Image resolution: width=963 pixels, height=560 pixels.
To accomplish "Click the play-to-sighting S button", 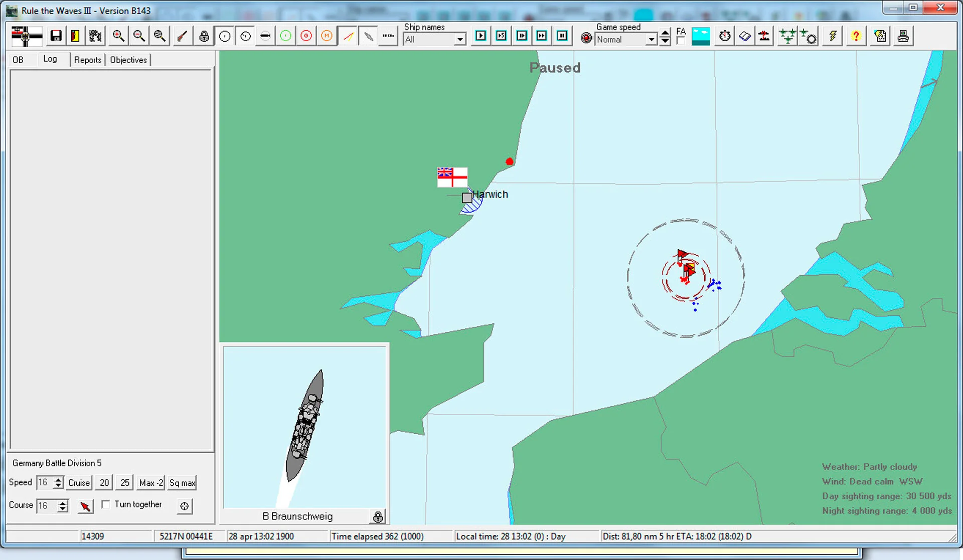I will (x=501, y=36).
